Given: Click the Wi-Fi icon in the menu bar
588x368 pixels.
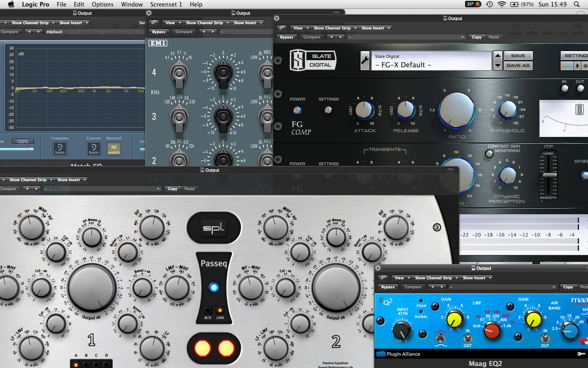Looking at the screenshot, I should (502, 4).
